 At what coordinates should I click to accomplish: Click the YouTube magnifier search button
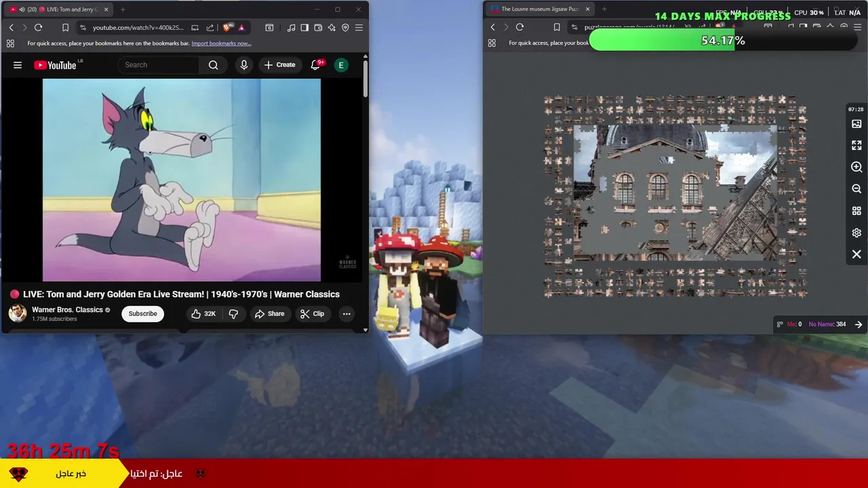pyautogui.click(x=214, y=65)
